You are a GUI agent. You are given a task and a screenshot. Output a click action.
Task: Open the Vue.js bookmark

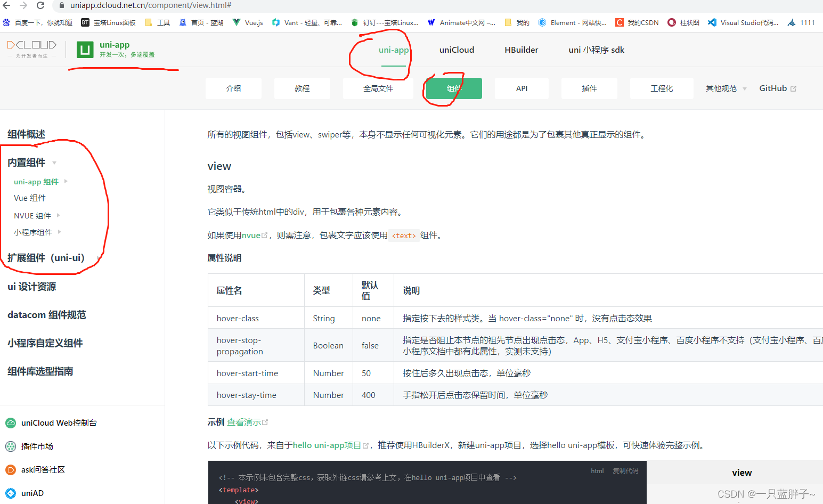point(247,22)
